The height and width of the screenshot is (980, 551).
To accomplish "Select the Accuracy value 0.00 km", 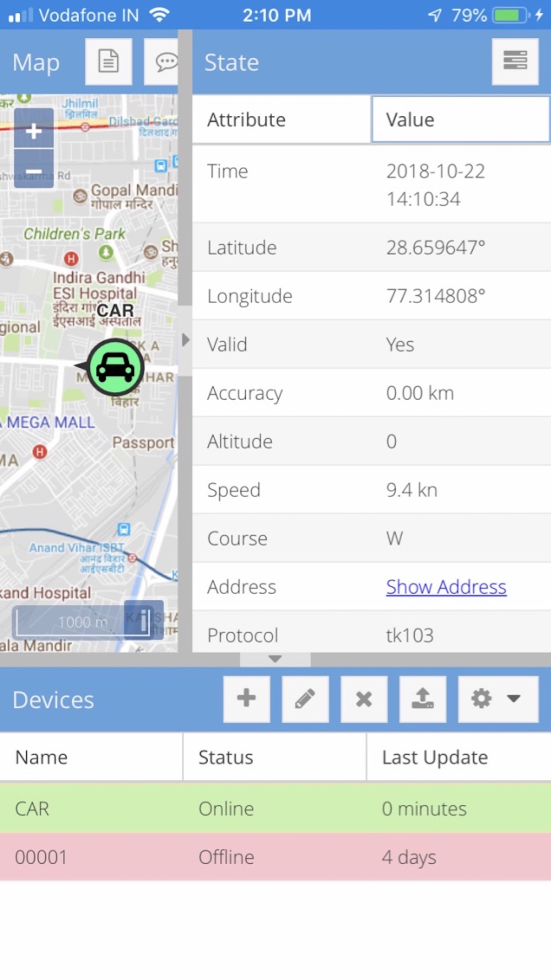I will (420, 393).
